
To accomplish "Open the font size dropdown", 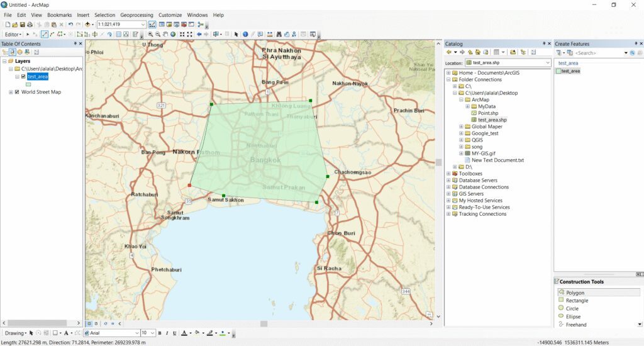I will pyautogui.click(x=152, y=333).
